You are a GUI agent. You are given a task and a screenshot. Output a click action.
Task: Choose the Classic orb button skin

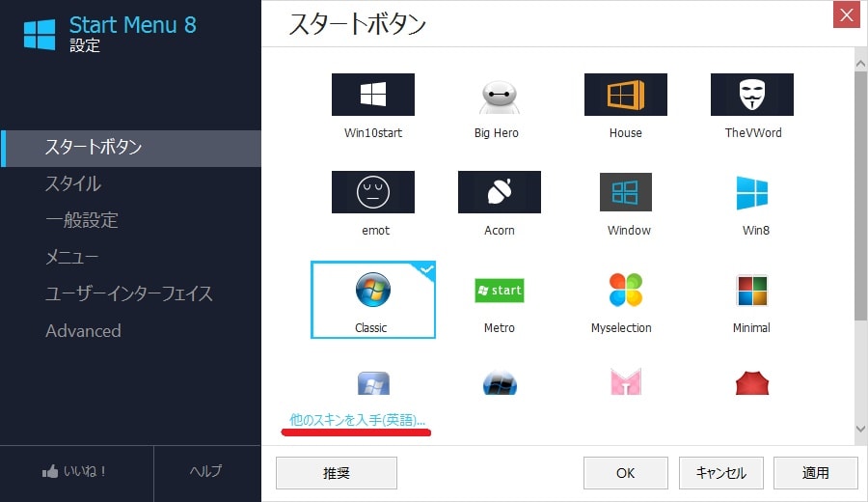(x=373, y=300)
